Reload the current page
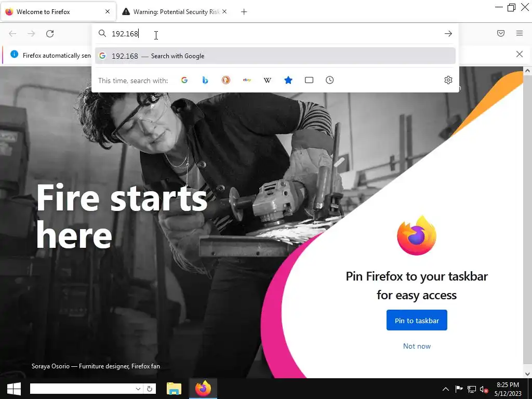 [50, 34]
